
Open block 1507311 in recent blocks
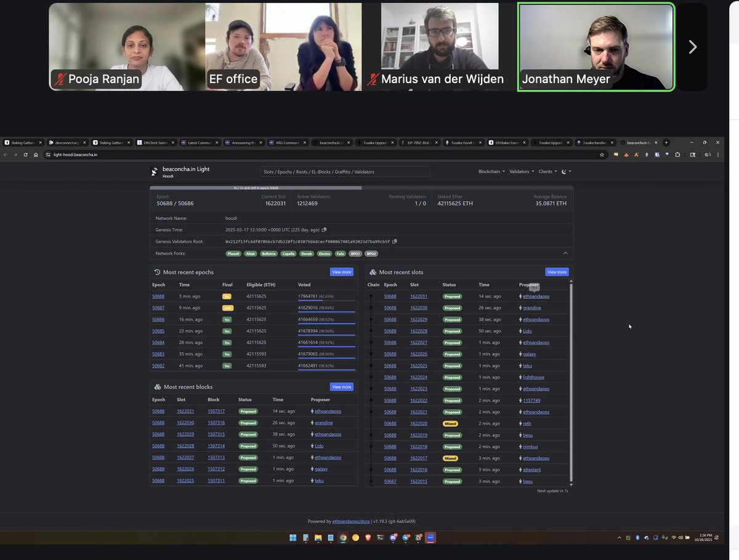pyautogui.click(x=216, y=481)
